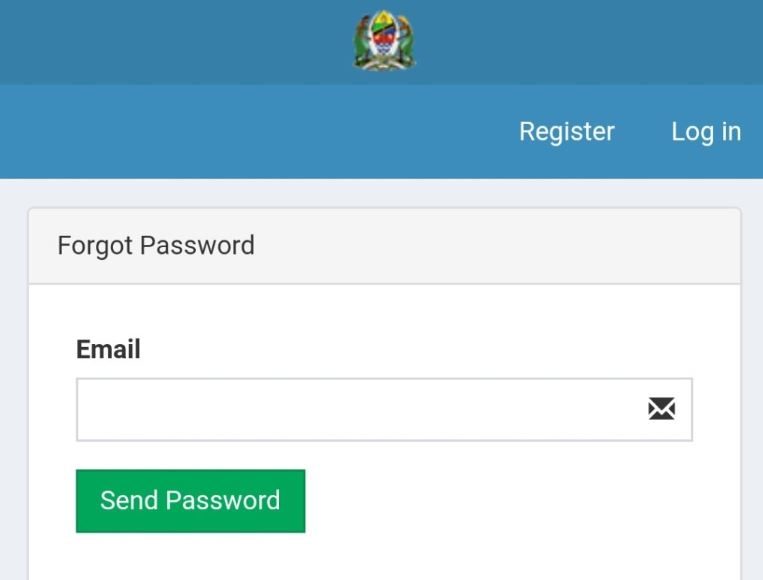Click the Log in link right of Register

(706, 132)
